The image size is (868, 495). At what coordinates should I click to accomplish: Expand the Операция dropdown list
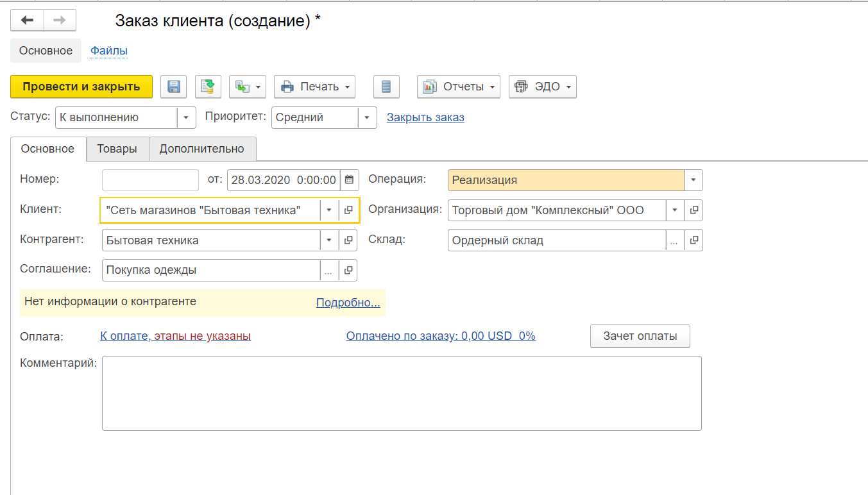click(694, 180)
